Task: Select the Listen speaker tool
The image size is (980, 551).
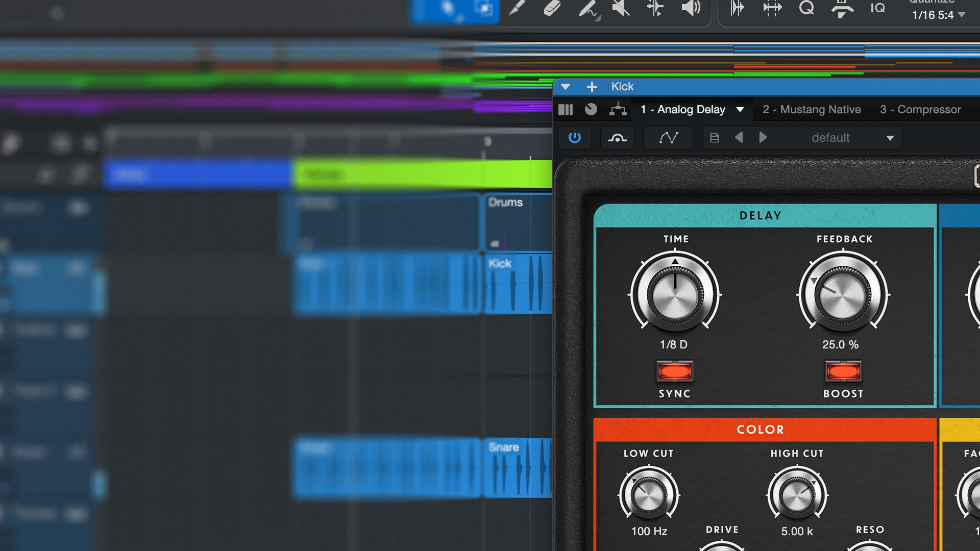Action: [x=690, y=8]
